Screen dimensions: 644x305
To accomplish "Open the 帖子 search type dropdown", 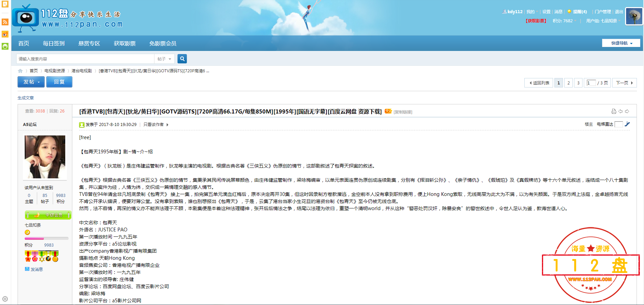I will coord(164,59).
